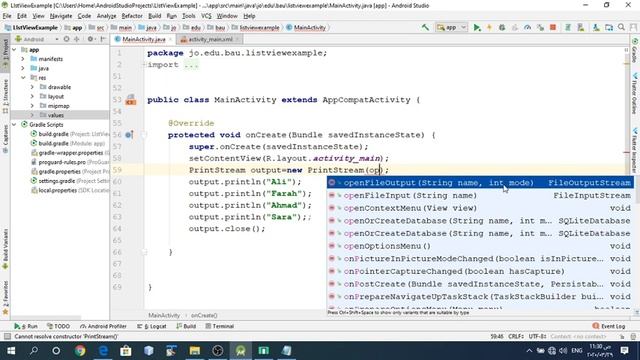Collapse the Gradle Scripts node
Image resolution: width=640 pixels, height=360 pixels.
point(14,124)
